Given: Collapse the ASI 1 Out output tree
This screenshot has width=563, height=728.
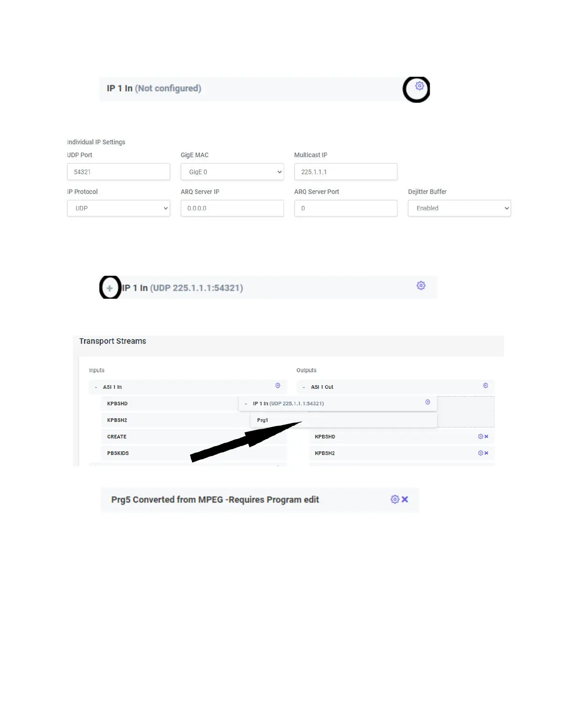Looking at the screenshot, I should click(304, 387).
